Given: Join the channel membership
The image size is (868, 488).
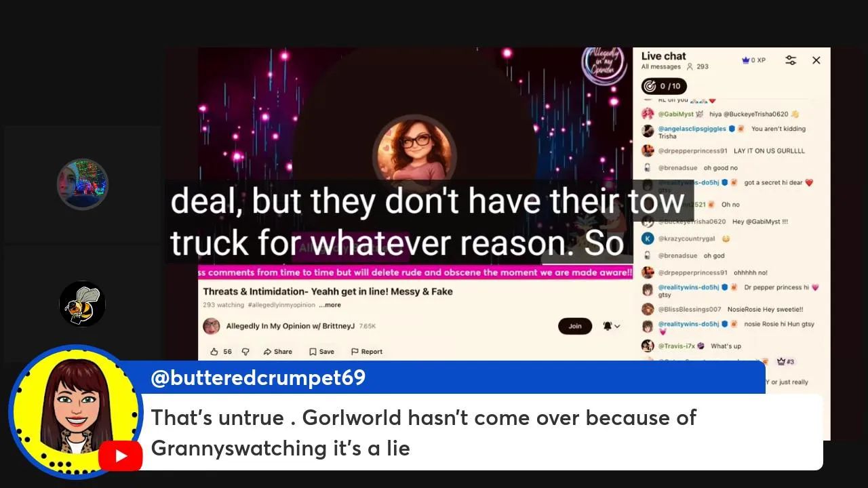Looking at the screenshot, I should 575,326.
